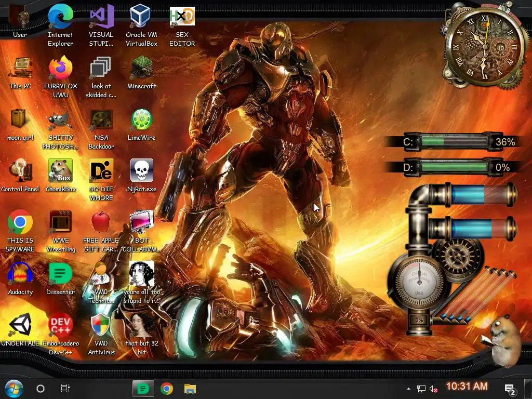
Task: Open Chrome from the taskbar
Action: tap(167, 389)
